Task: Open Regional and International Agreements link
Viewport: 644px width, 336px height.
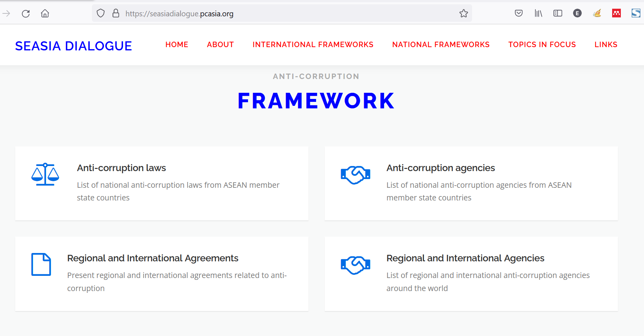Action: 153,258
